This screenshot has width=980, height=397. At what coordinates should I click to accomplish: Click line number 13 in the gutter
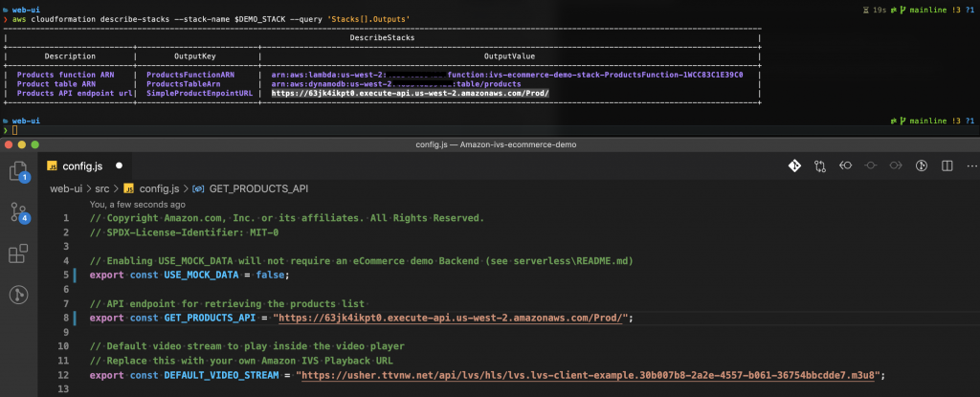(63, 389)
